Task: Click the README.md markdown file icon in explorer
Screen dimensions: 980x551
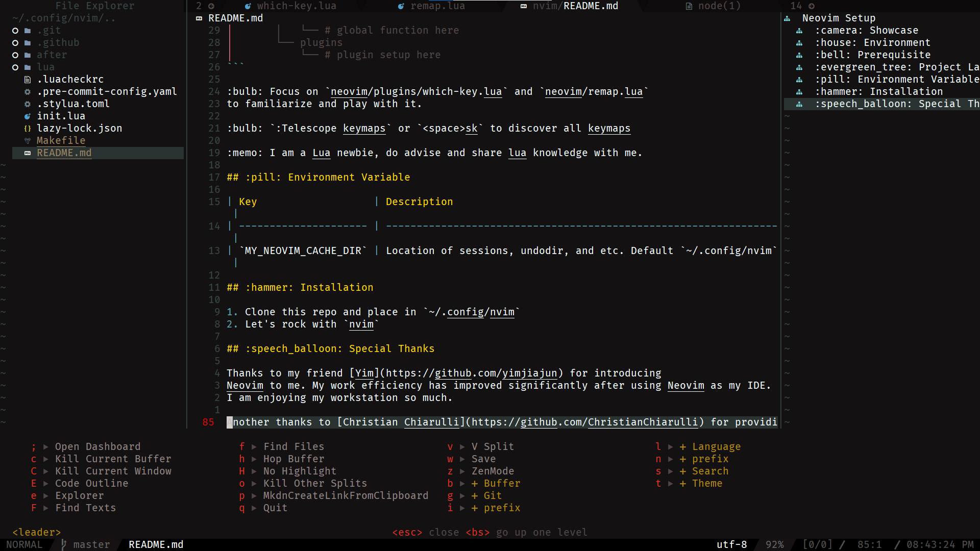Action: pos(28,153)
